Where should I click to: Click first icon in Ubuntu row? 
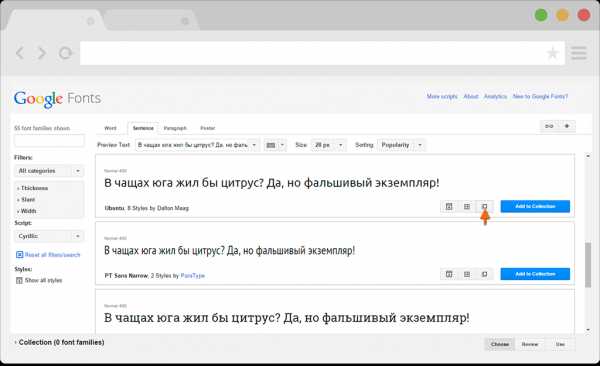(449, 207)
